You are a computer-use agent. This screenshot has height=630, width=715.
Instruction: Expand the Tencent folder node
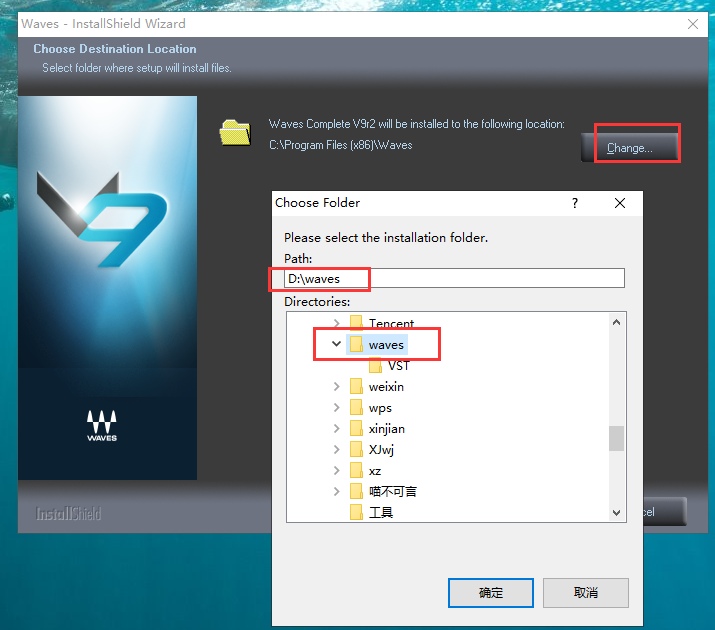tap(336, 323)
